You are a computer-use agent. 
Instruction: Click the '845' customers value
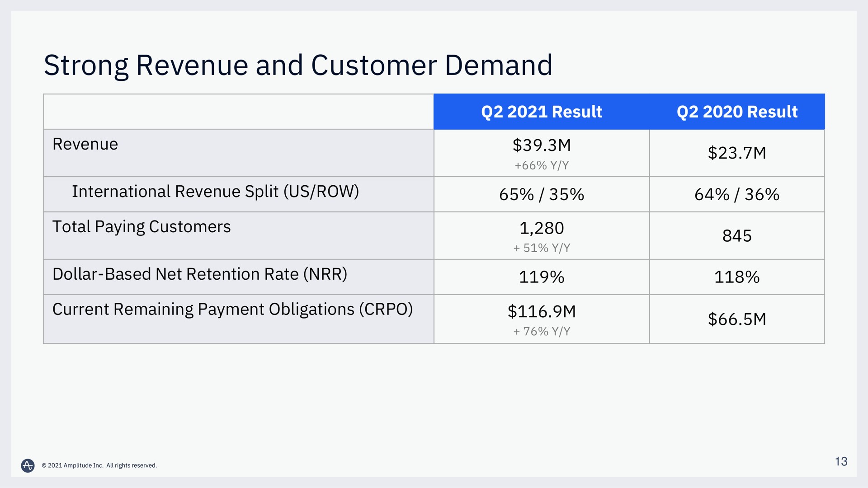(x=737, y=236)
